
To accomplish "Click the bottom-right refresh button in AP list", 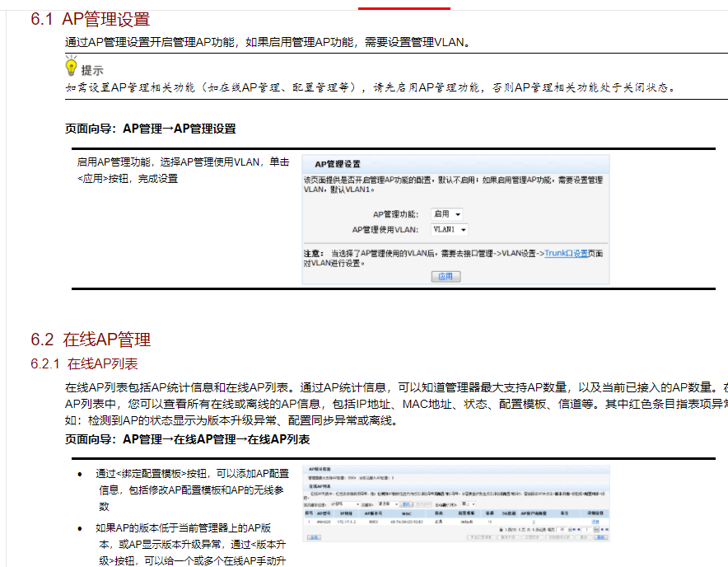I will (601, 537).
